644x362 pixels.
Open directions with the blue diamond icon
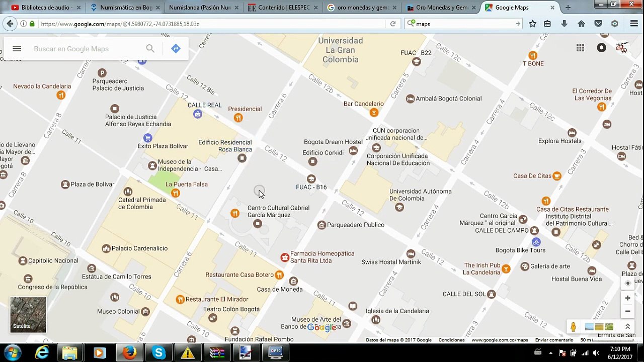coord(176,49)
